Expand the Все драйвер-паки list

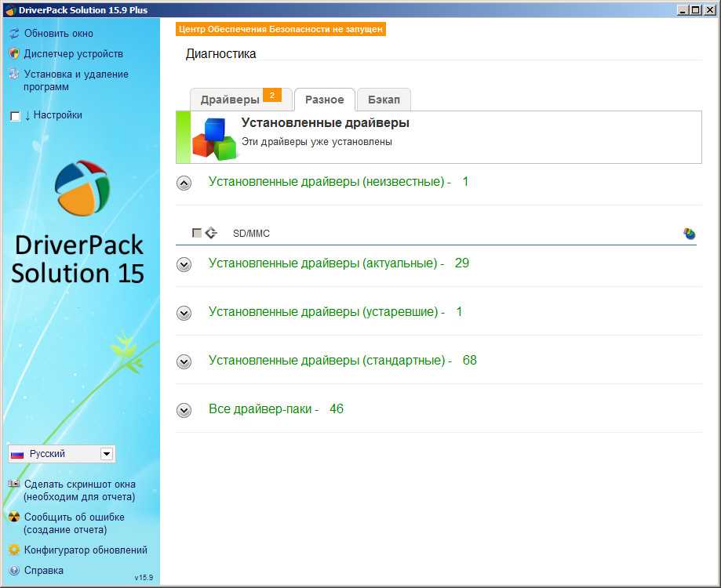[x=184, y=410]
